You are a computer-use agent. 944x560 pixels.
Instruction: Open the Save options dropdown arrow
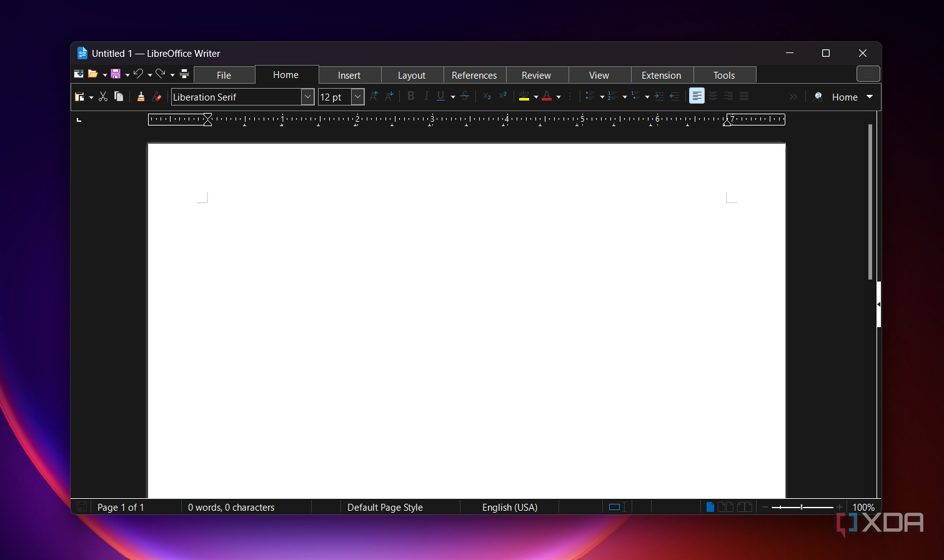click(127, 75)
